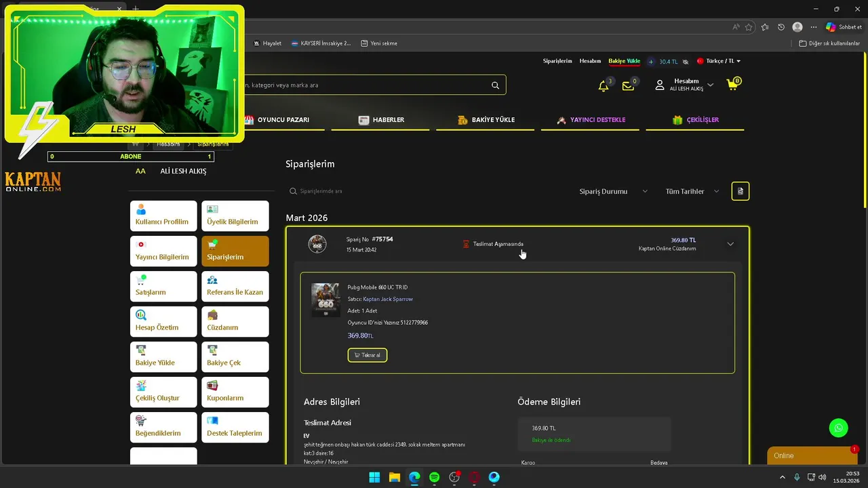Click the page vertical scrollbar

tap(865, 129)
